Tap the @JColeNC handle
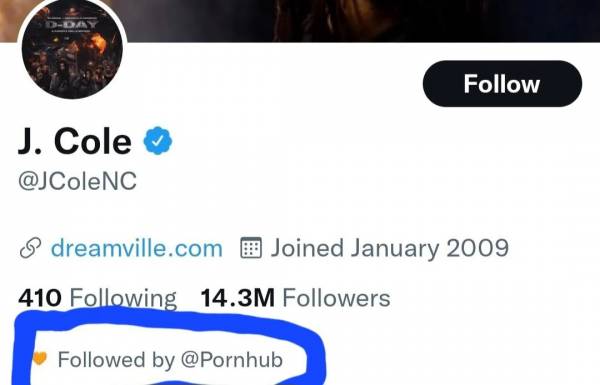 point(77,181)
